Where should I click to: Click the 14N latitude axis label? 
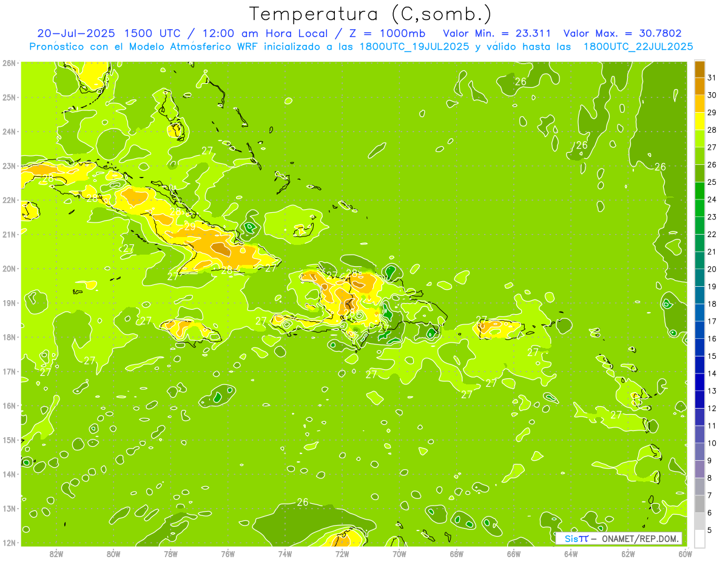(9, 473)
